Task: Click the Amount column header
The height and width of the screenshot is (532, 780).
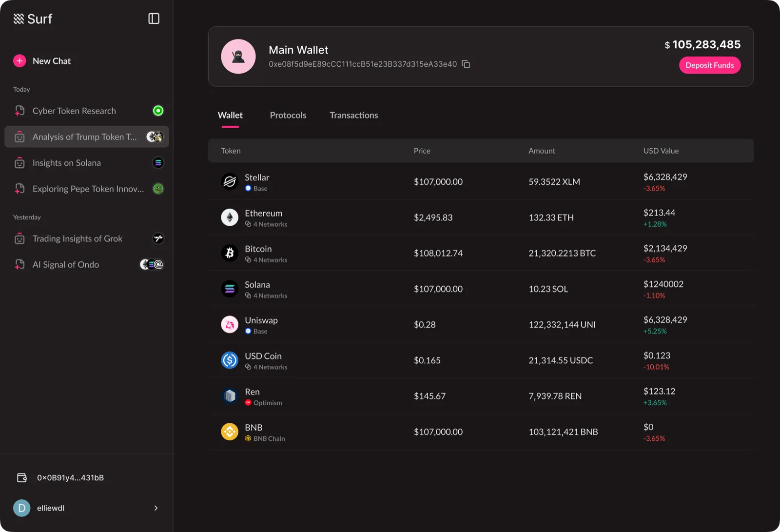Action: [542, 151]
